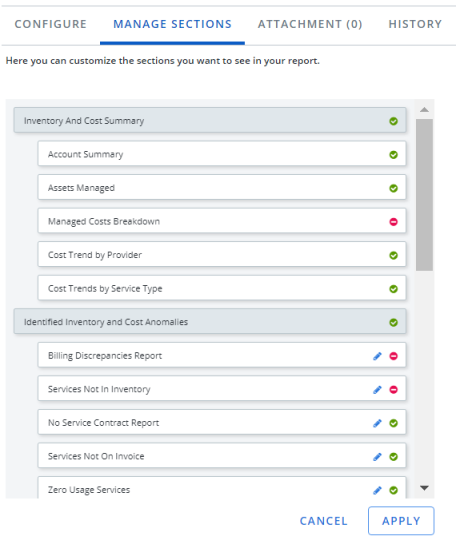456x552 pixels.
Task: Collapse Identified Inventory and Cost Anomalies group
Action: pyautogui.click(x=210, y=322)
